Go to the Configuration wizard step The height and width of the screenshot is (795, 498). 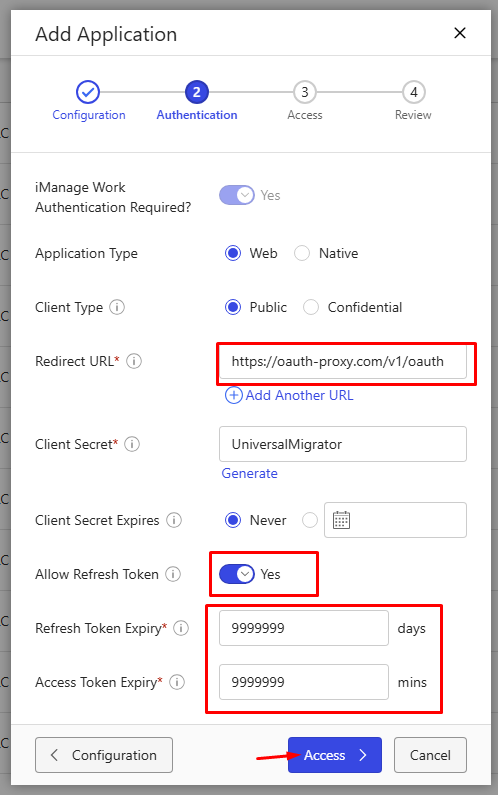click(88, 92)
